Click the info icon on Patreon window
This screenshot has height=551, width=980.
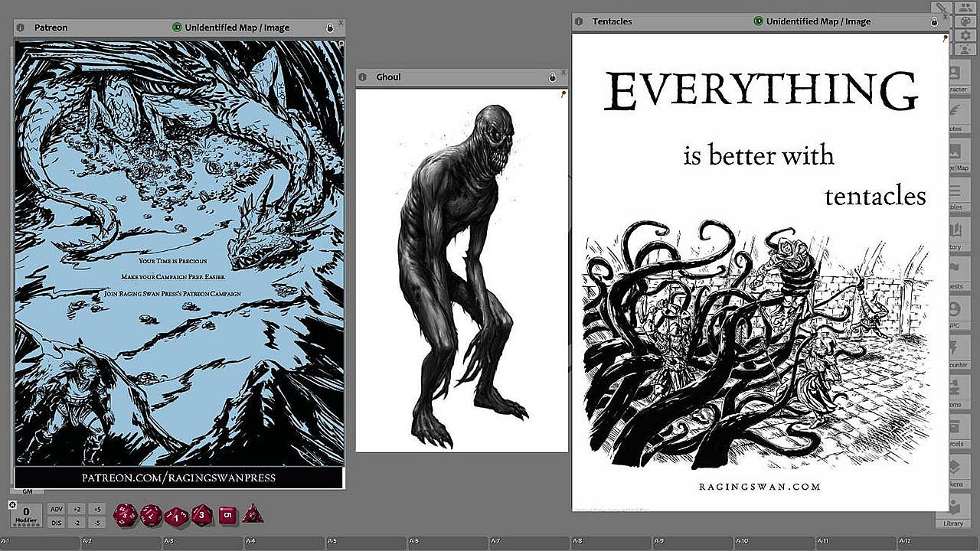(x=21, y=28)
